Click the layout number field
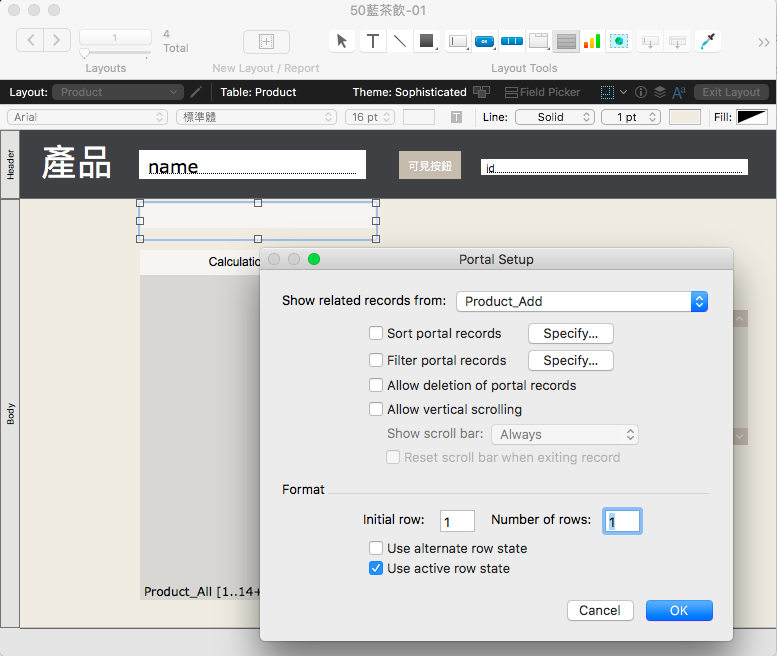Viewport: 777px width, 656px height. (x=115, y=38)
